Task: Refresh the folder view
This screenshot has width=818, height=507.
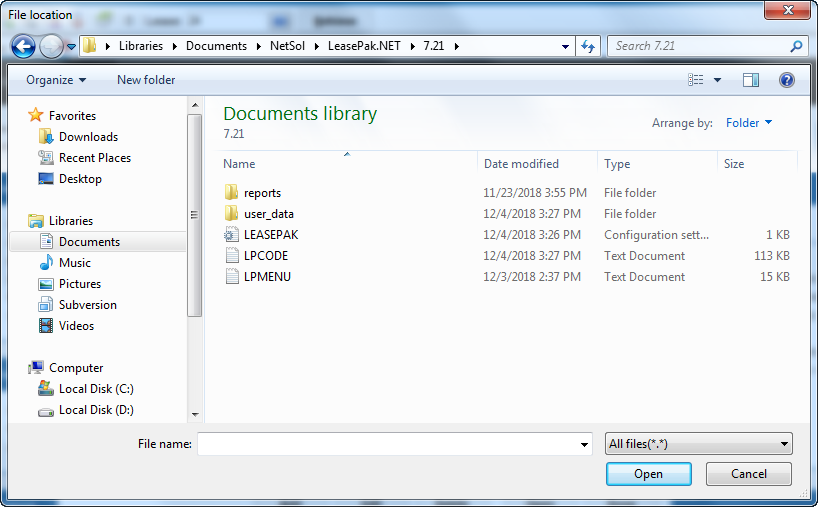Action: pos(588,46)
